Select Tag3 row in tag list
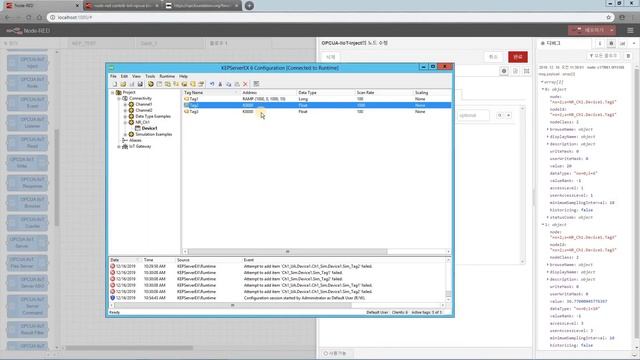 tap(317, 111)
